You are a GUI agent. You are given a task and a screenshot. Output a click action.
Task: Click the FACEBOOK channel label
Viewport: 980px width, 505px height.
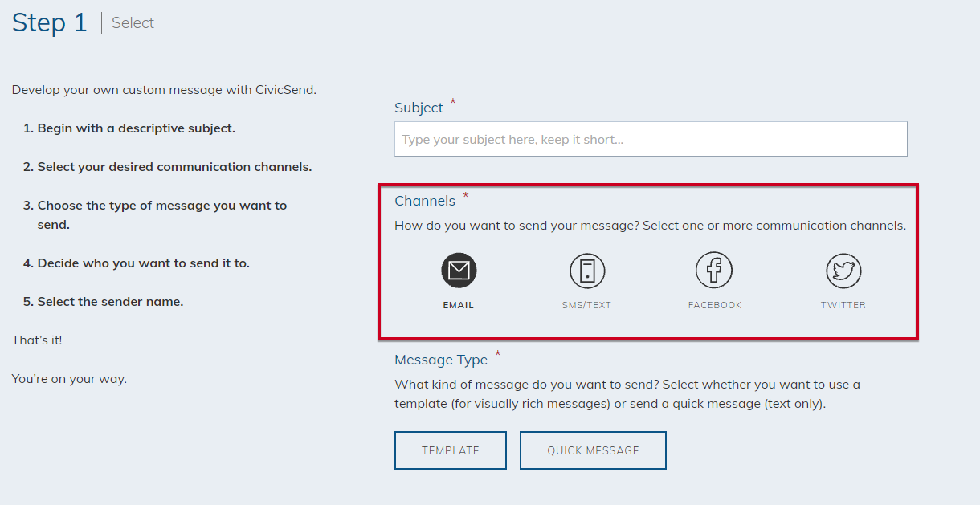715,305
